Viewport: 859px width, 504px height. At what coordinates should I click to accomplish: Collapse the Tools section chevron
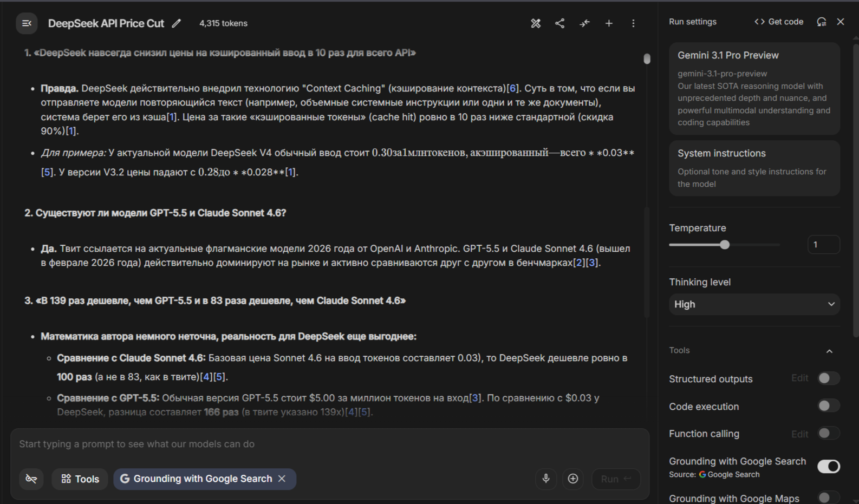(x=829, y=351)
